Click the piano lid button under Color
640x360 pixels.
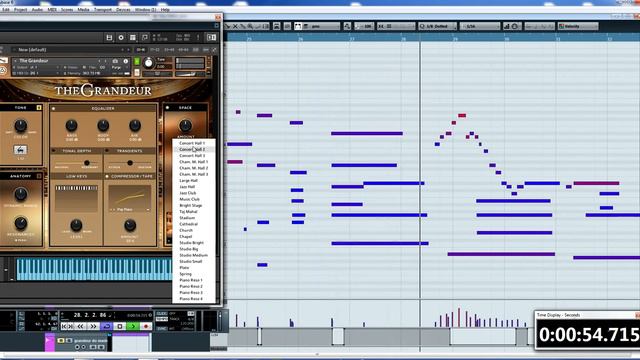click(x=21, y=150)
